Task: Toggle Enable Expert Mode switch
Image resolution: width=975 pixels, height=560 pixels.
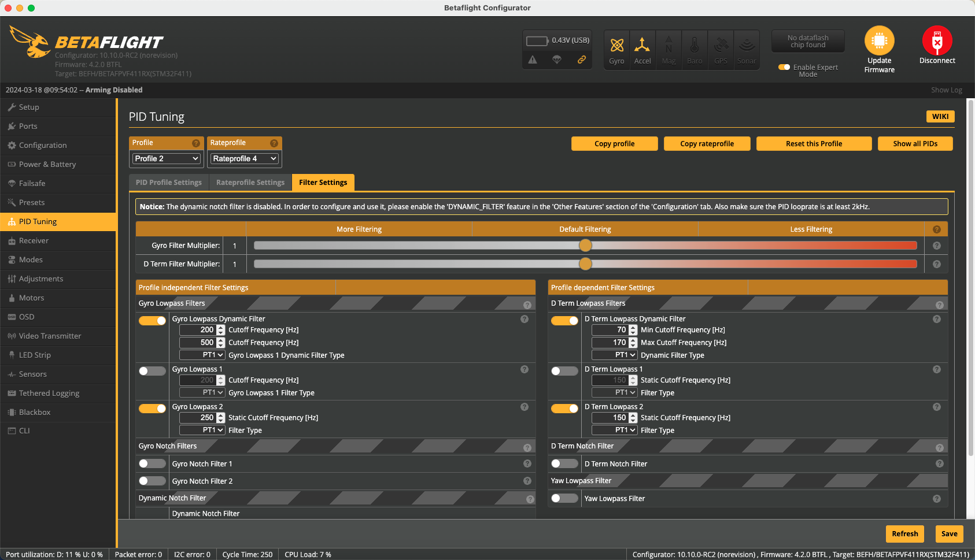Action: click(784, 67)
